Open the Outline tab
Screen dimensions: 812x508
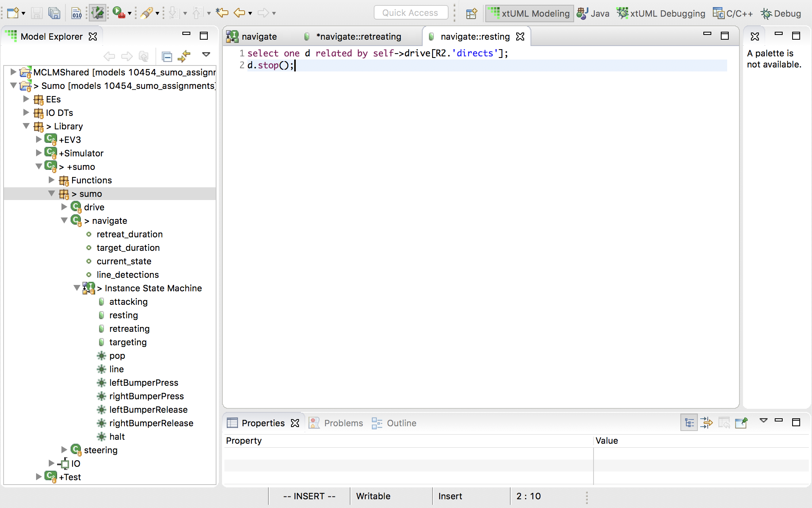(394, 423)
